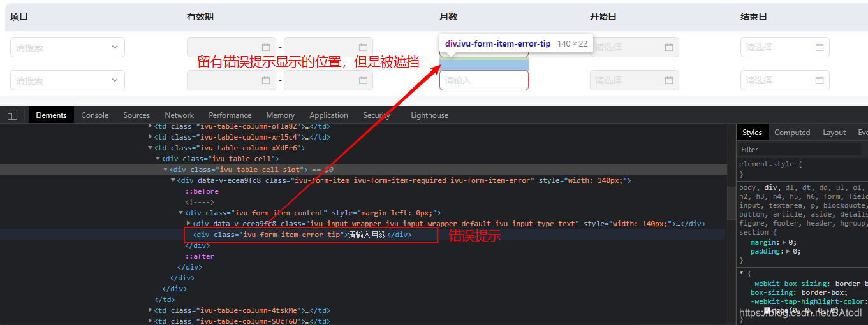868x325 pixels.
Task: Collapse the ivu-form-item-content div node
Action: pyautogui.click(x=181, y=213)
